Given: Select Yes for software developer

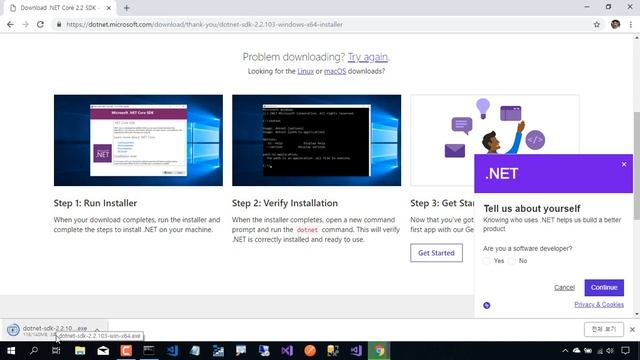Looking at the screenshot, I should pos(487,261).
